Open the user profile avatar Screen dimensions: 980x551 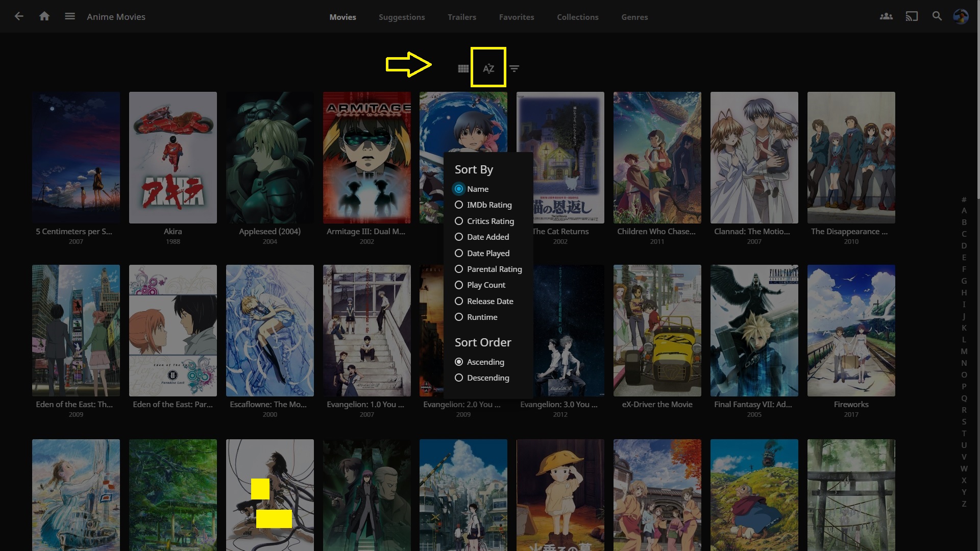tap(961, 16)
